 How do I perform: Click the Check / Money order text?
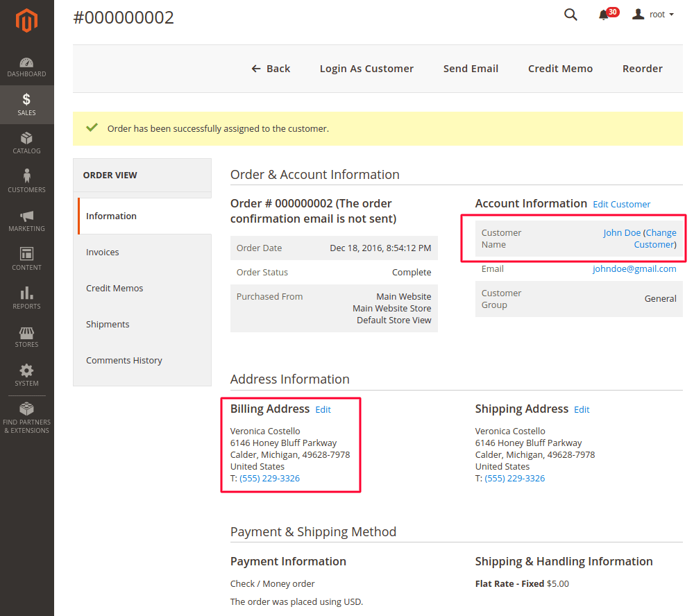coord(272,583)
